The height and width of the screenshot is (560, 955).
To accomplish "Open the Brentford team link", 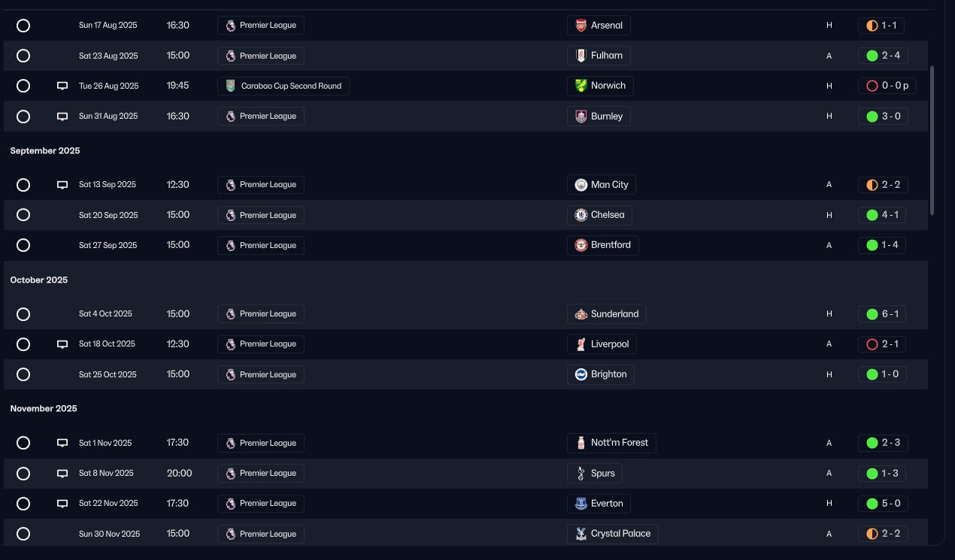I will tap(603, 245).
